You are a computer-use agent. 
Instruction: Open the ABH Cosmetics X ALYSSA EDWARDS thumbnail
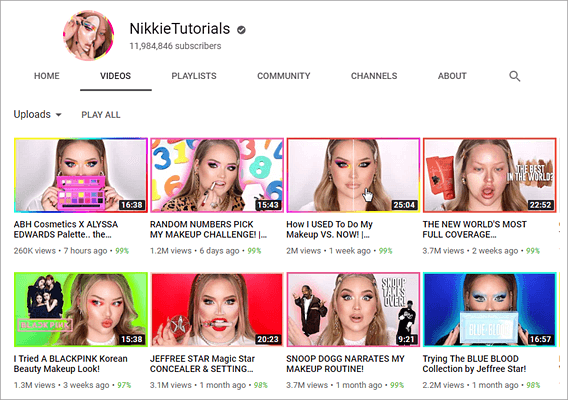point(81,175)
